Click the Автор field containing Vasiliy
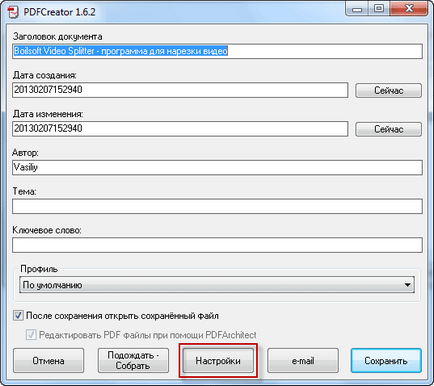 pos(217,167)
